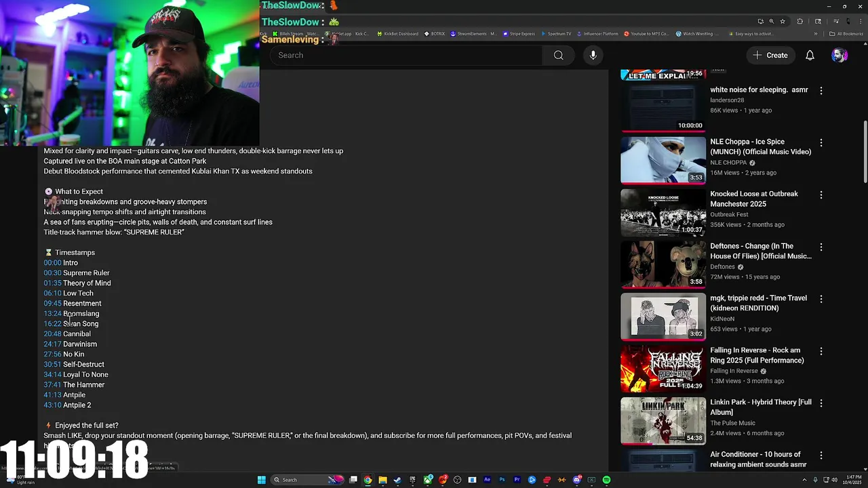868x488 pixels.
Task: Open options for mgk Time Travel video
Action: click(821, 299)
